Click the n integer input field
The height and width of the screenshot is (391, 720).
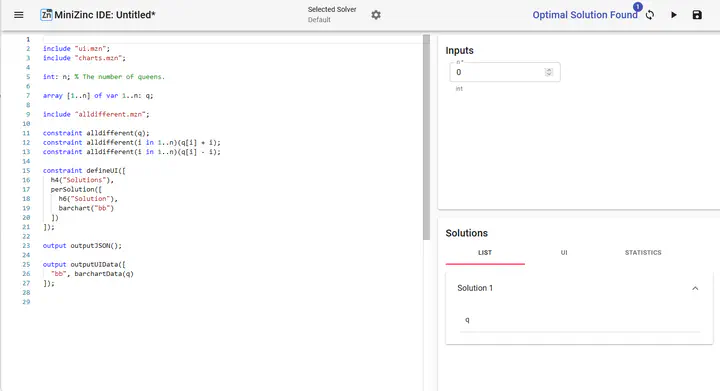tap(505, 72)
